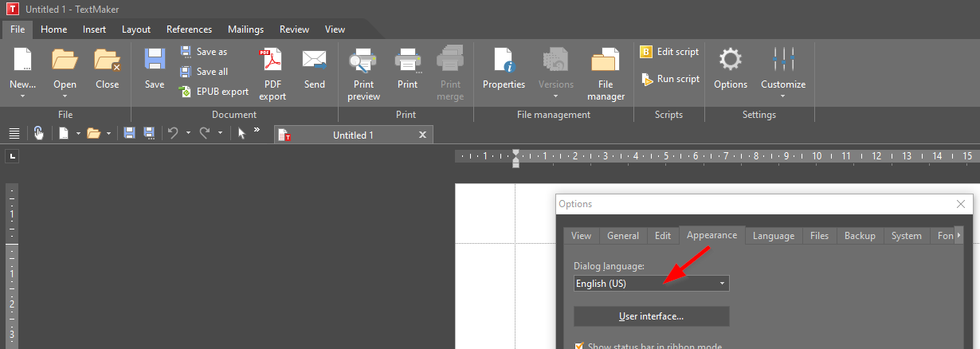The width and height of the screenshot is (980, 349).
Task: Click EPUB export in Document group
Action: coord(185,92)
